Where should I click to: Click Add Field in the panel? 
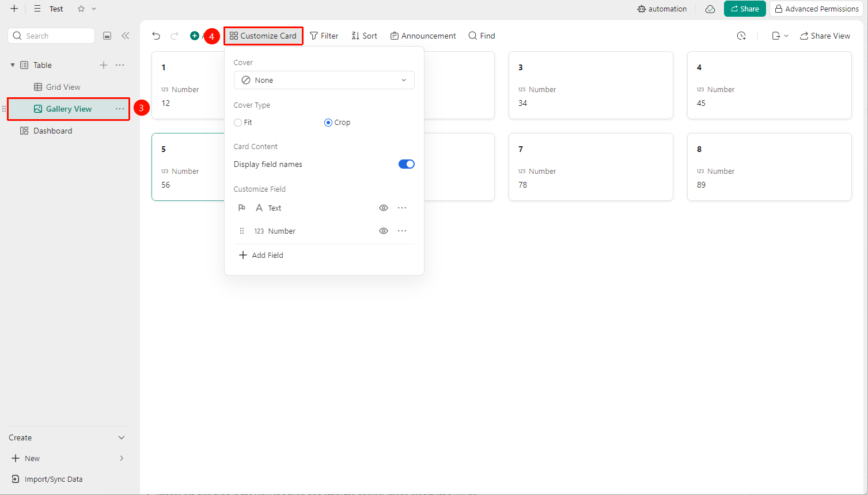coord(261,255)
